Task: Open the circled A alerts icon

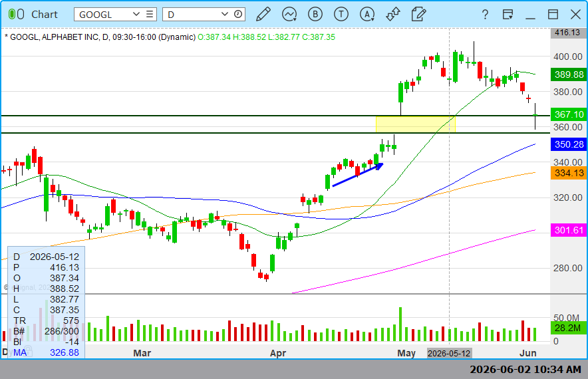Action: 367,14
